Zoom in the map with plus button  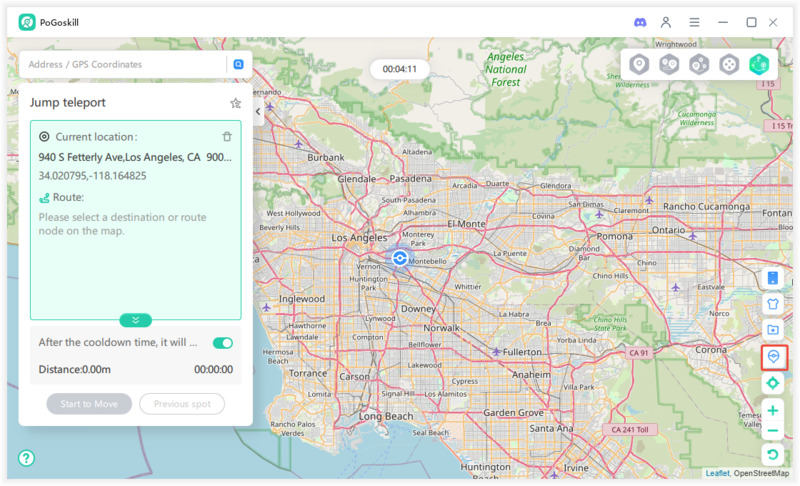(x=773, y=410)
